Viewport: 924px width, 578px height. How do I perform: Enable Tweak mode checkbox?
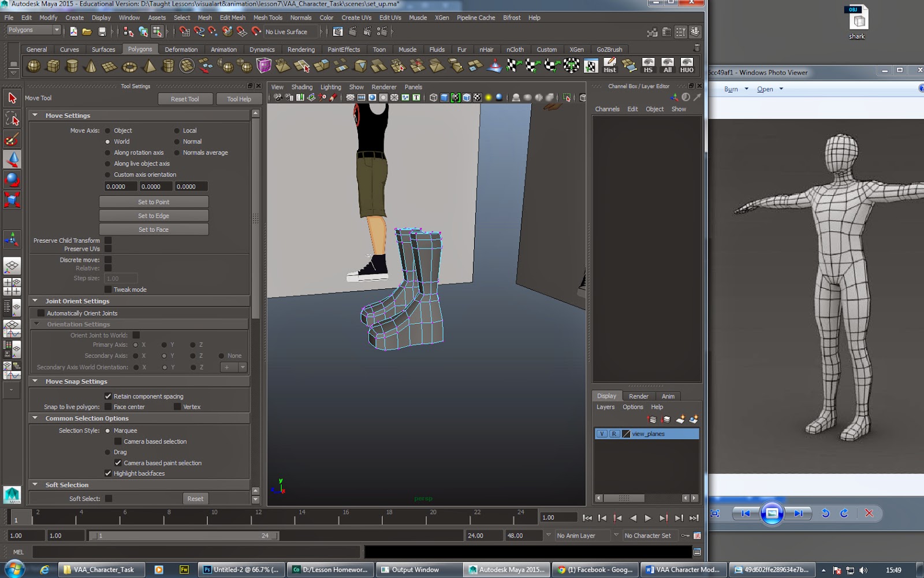(108, 290)
